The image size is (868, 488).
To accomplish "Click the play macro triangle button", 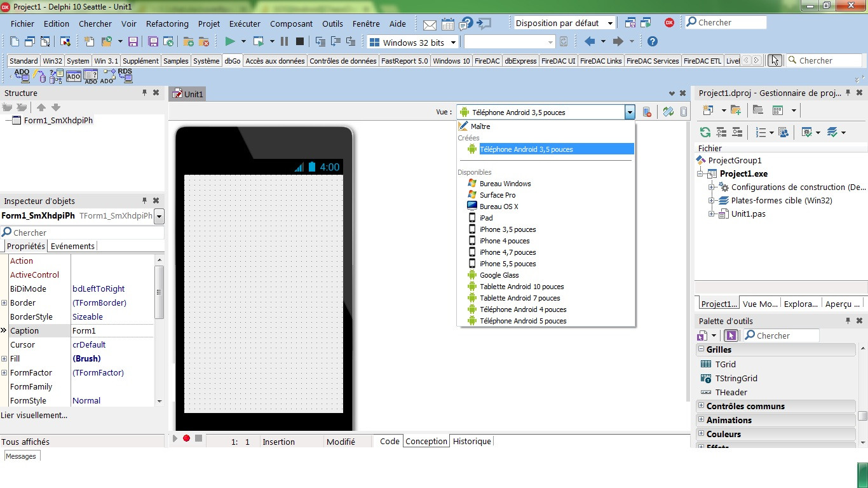I will 175,438.
